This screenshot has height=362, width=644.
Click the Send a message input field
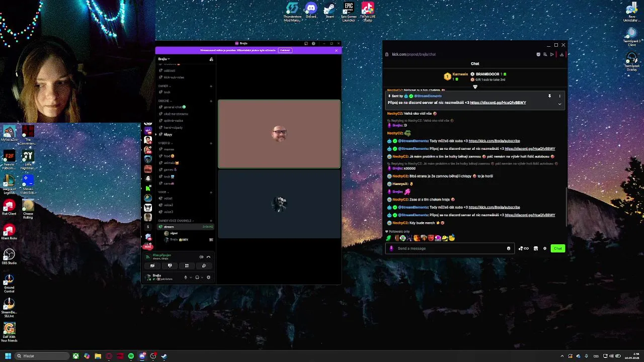tap(449, 248)
